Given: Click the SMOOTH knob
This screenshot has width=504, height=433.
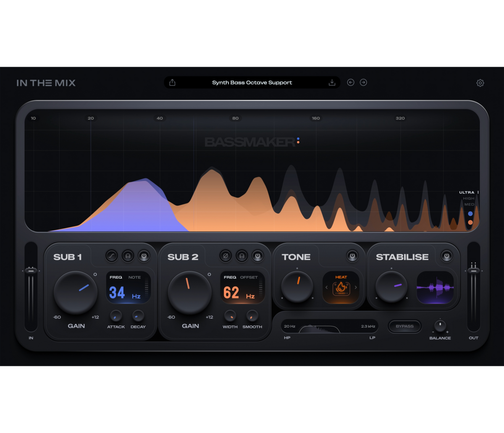Looking at the screenshot, I should click(x=252, y=316).
